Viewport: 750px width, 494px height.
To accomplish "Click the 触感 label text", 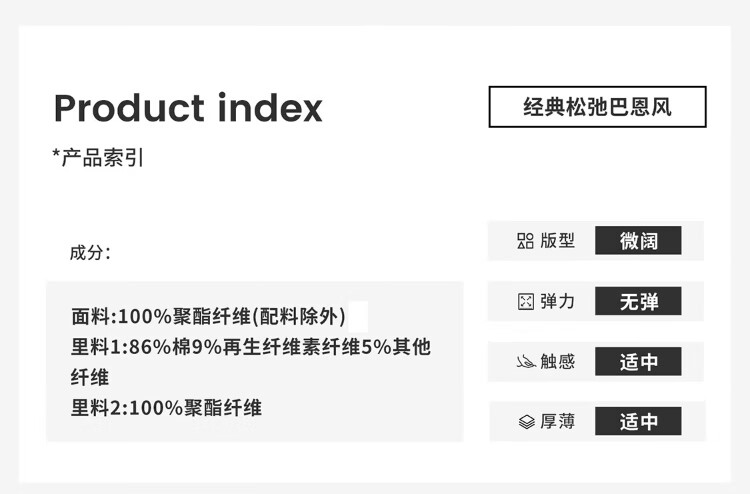I will [558, 362].
